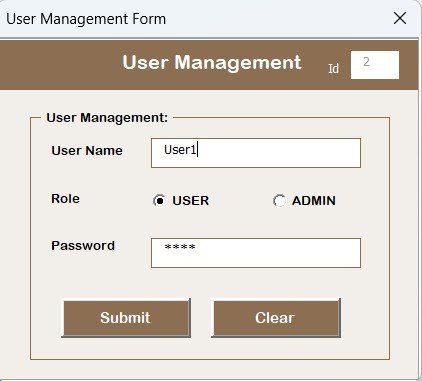Place cursor on the User1 text
This screenshot has width=422, height=381.
pyautogui.click(x=180, y=150)
